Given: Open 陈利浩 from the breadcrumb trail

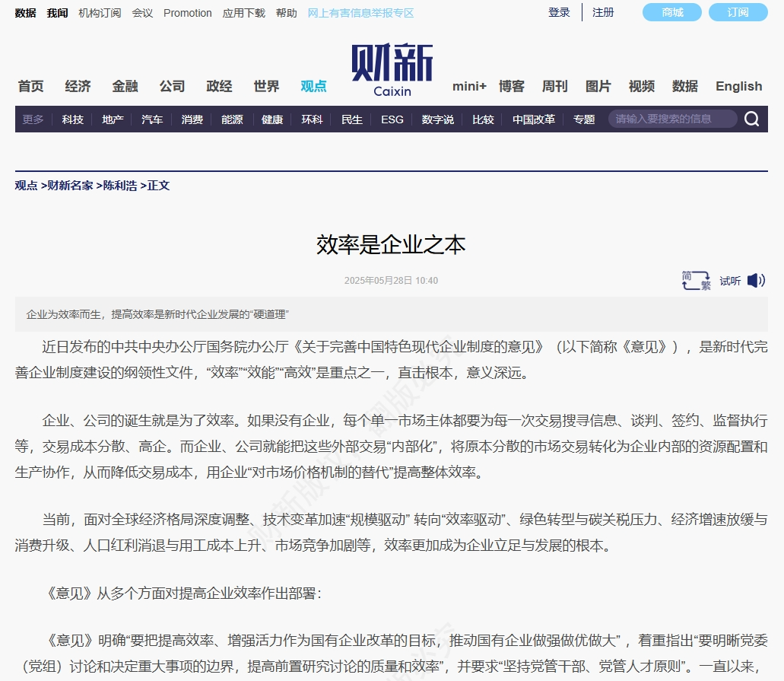Looking at the screenshot, I should click(119, 185).
